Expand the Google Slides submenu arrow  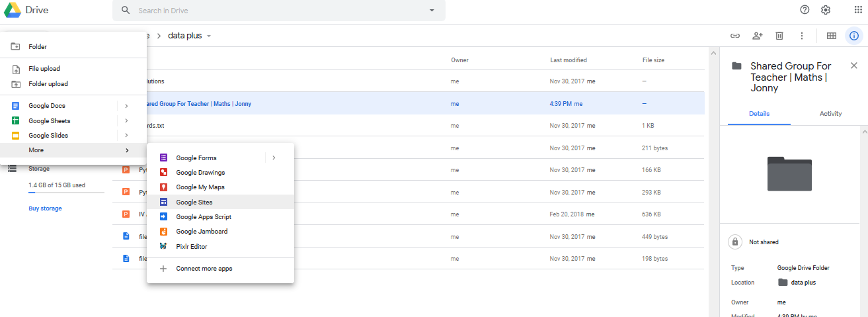tap(126, 136)
